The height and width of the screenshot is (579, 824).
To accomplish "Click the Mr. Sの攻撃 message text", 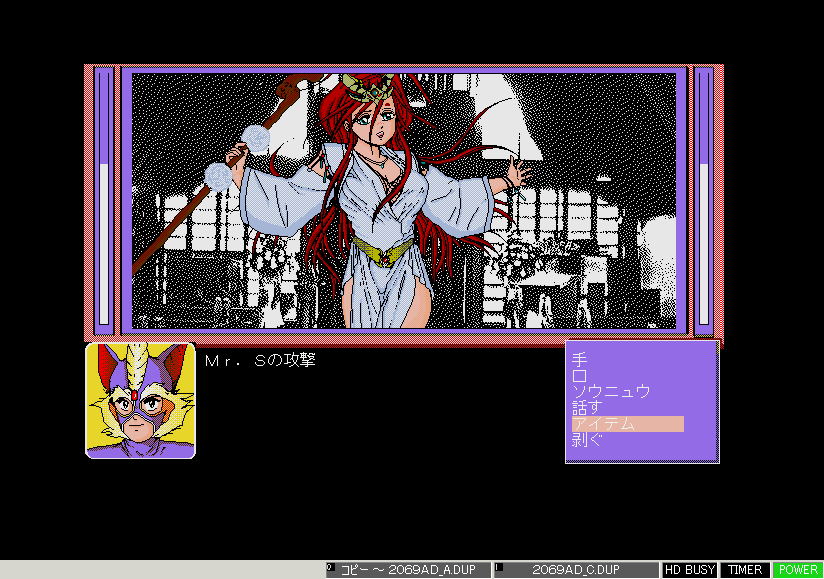I will pyautogui.click(x=260, y=360).
